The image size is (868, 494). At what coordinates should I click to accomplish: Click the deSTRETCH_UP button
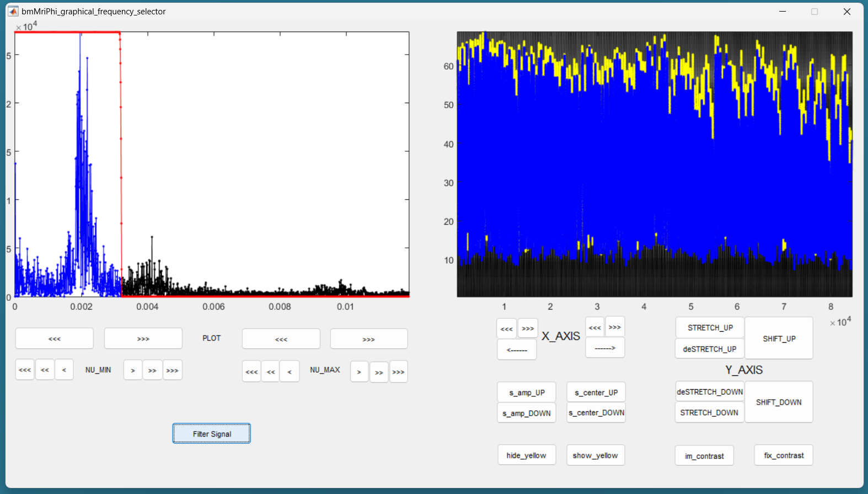tap(710, 349)
